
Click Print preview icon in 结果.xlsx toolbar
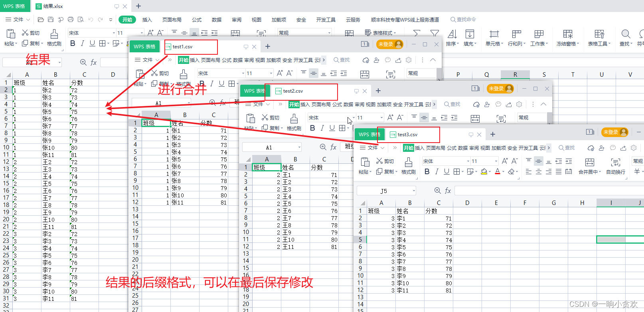click(81, 20)
